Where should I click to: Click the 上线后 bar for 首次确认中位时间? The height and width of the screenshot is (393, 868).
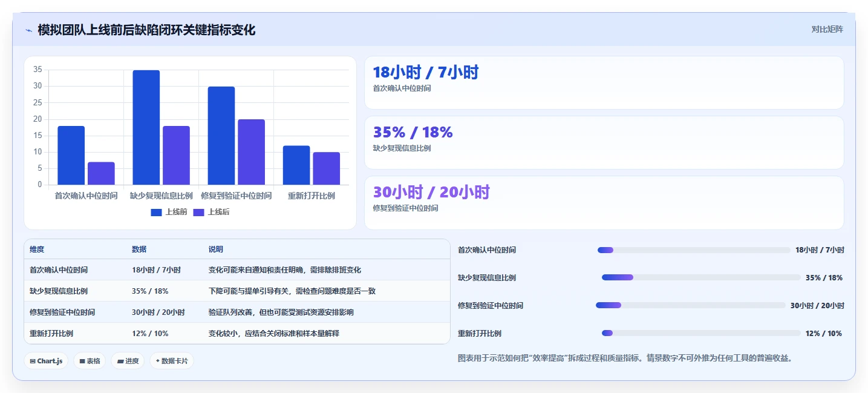coord(101,173)
